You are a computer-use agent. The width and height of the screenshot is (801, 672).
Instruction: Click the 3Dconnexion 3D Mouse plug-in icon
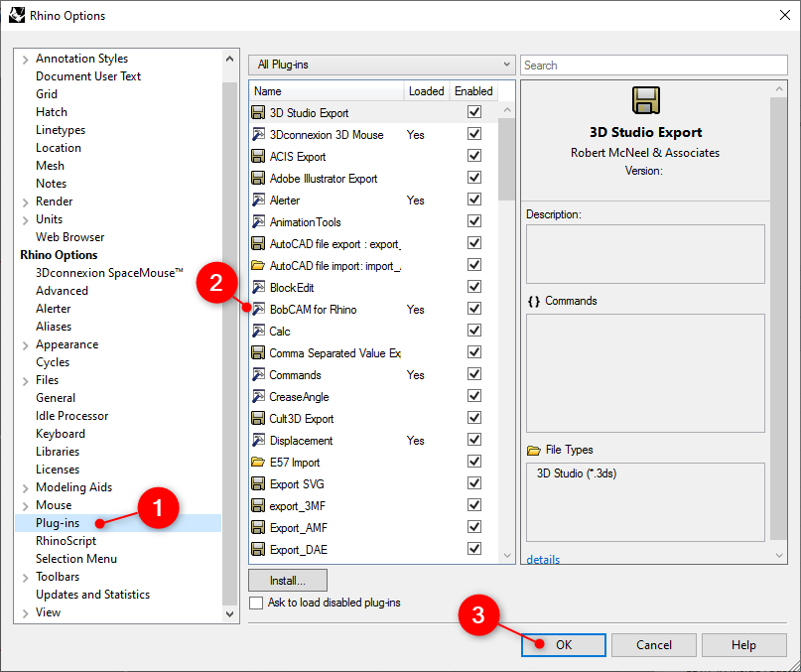point(258,134)
